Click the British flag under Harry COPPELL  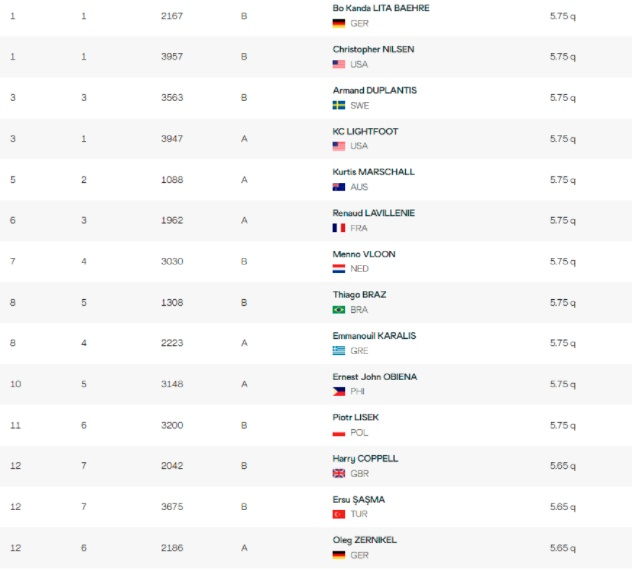[339, 474]
